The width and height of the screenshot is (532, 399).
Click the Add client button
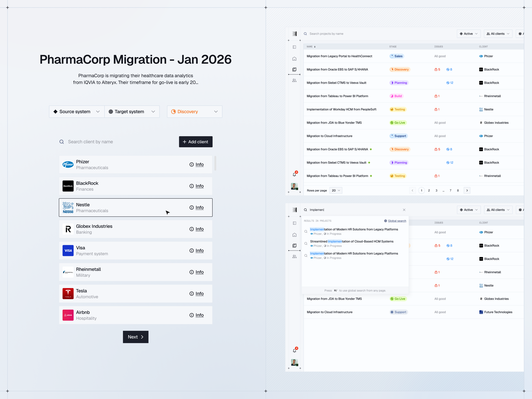tap(196, 142)
